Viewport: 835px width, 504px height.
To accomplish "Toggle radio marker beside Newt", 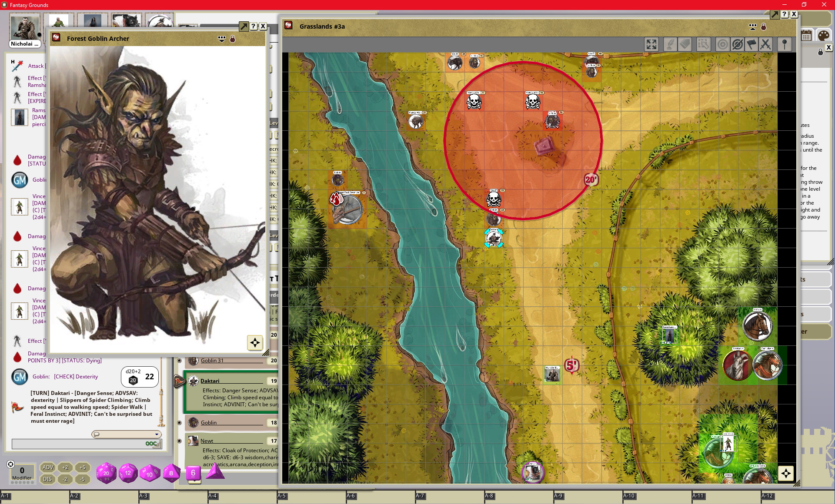I will (x=179, y=441).
